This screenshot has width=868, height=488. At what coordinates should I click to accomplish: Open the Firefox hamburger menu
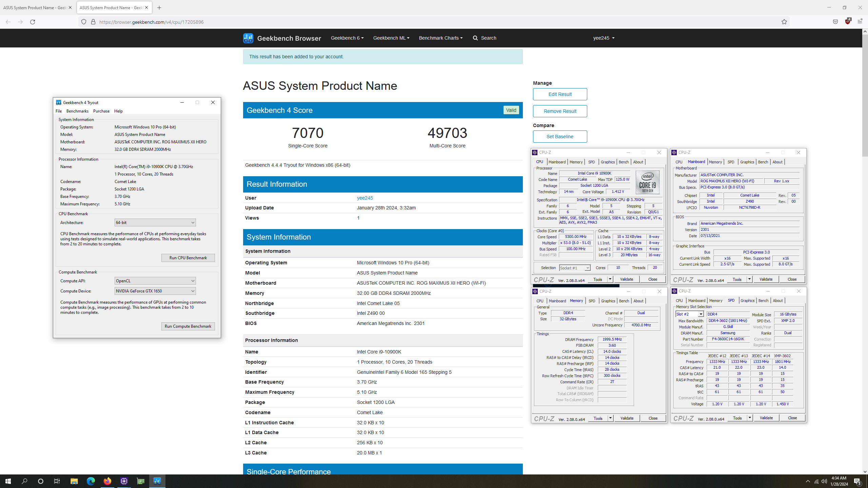pos(860,22)
